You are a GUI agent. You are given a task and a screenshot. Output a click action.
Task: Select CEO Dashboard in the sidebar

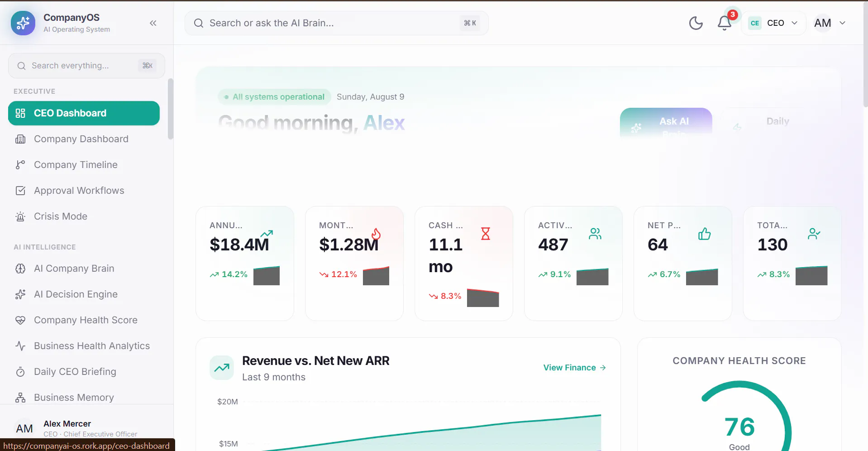(x=84, y=113)
